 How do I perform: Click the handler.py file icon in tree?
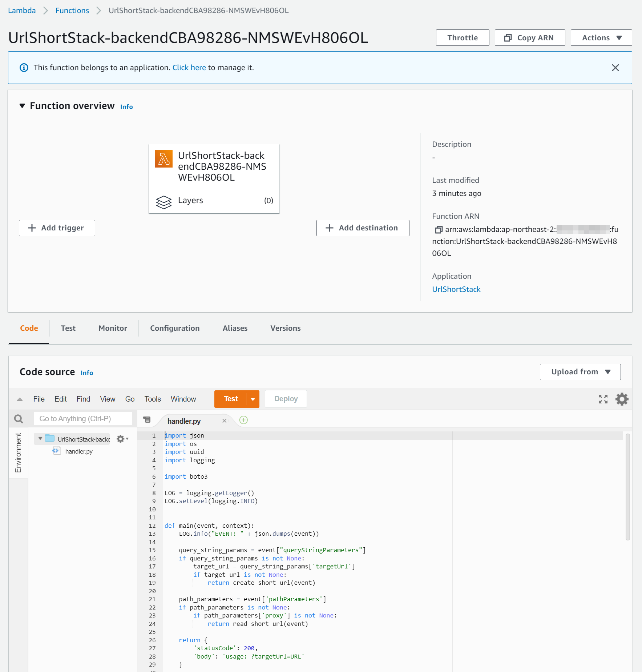pyautogui.click(x=56, y=451)
